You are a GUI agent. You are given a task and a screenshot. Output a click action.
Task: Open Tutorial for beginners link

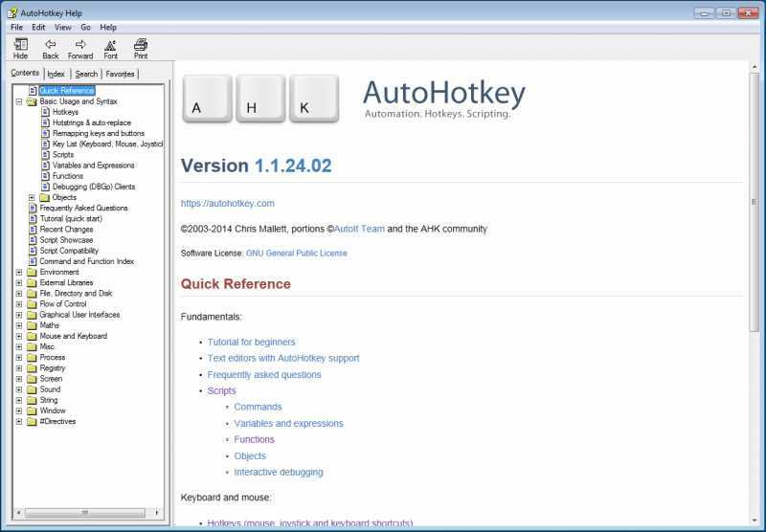point(251,343)
